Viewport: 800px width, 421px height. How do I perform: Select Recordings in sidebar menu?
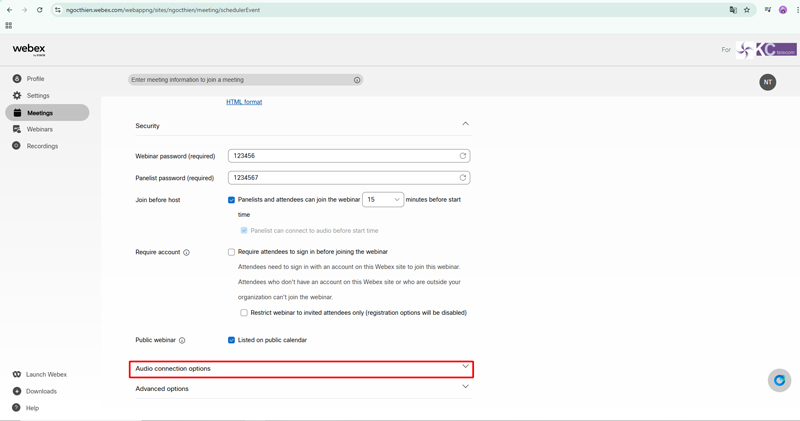click(42, 146)
